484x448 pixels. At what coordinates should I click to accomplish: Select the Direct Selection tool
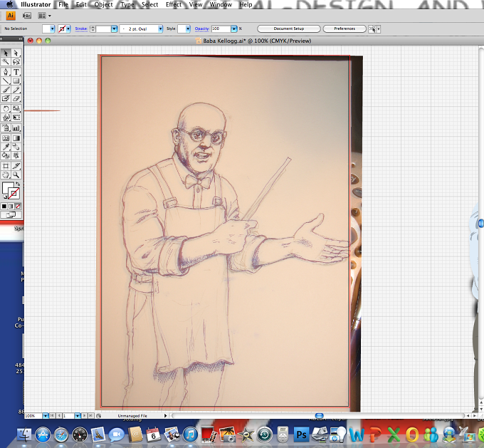click(16, 53)
